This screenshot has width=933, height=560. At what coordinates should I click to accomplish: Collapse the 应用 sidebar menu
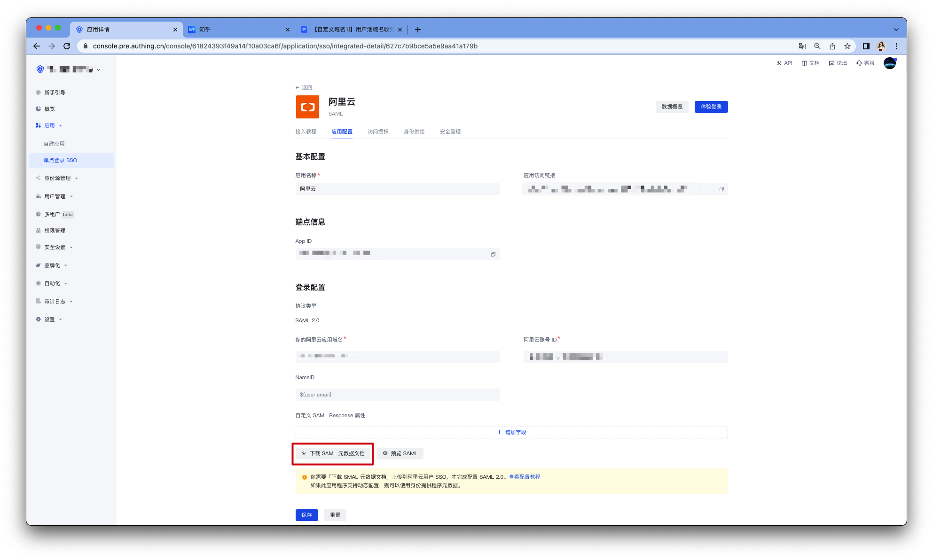[x=50, y=125]
